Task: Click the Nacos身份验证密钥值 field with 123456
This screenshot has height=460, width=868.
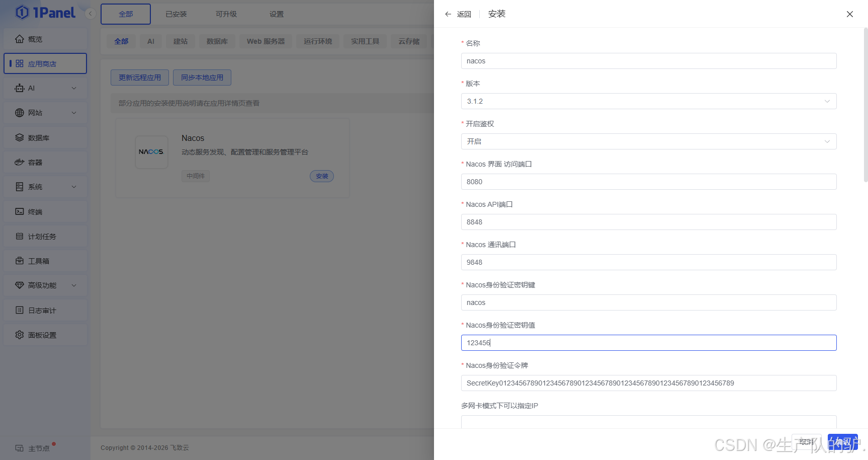Action: (649, 343)
